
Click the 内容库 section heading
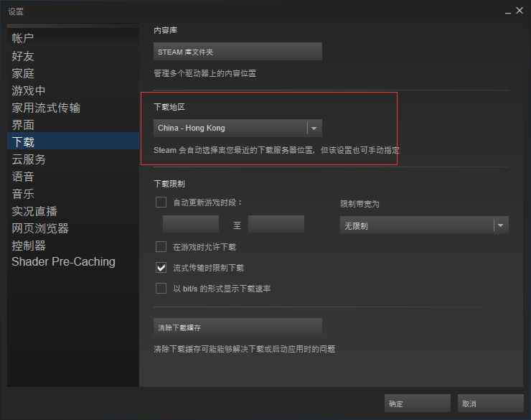click(x=165, y=30)
